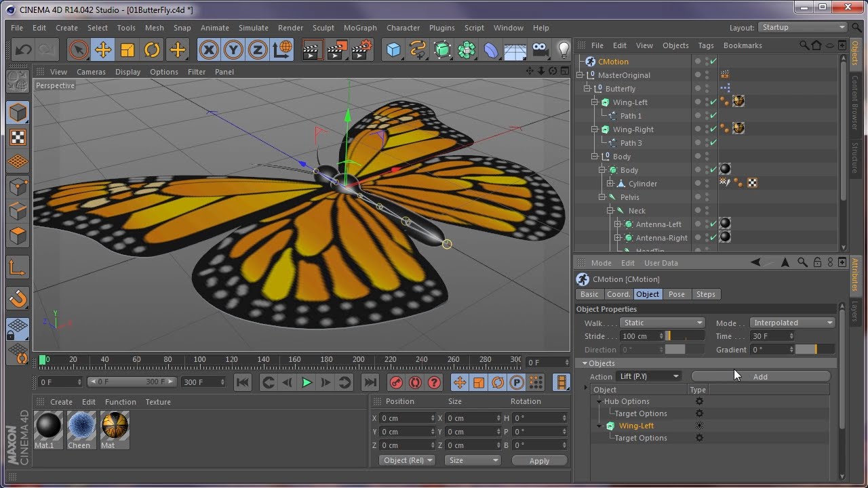Toggle the green checkmark for Body object
Image resolution: width=868 pixels, height=488 pixels.
[x=713, y=170]
